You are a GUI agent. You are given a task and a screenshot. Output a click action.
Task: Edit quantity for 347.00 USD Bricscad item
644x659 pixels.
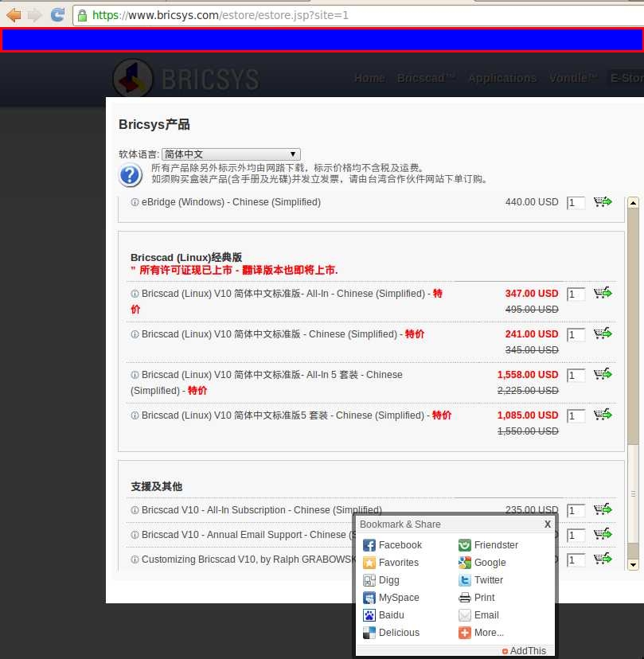click(x=576, y=294)
